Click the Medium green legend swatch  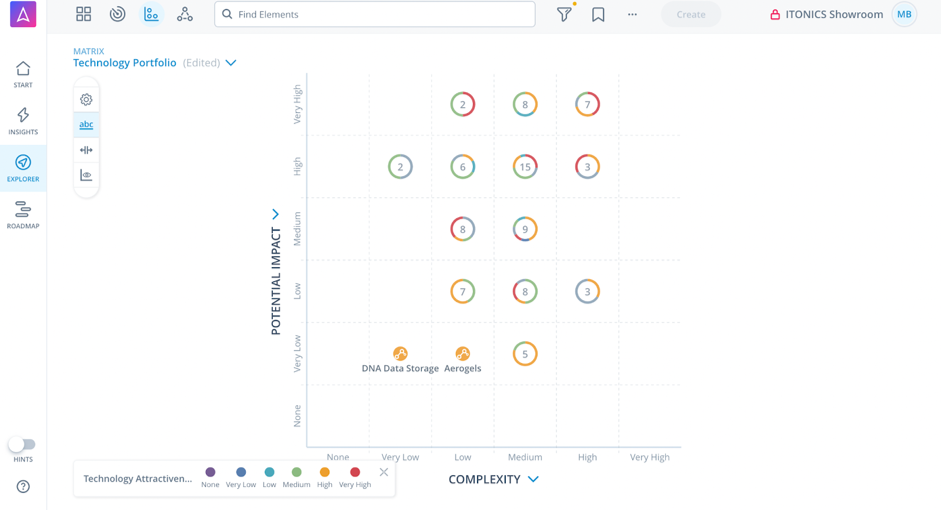tap(296, 472)
